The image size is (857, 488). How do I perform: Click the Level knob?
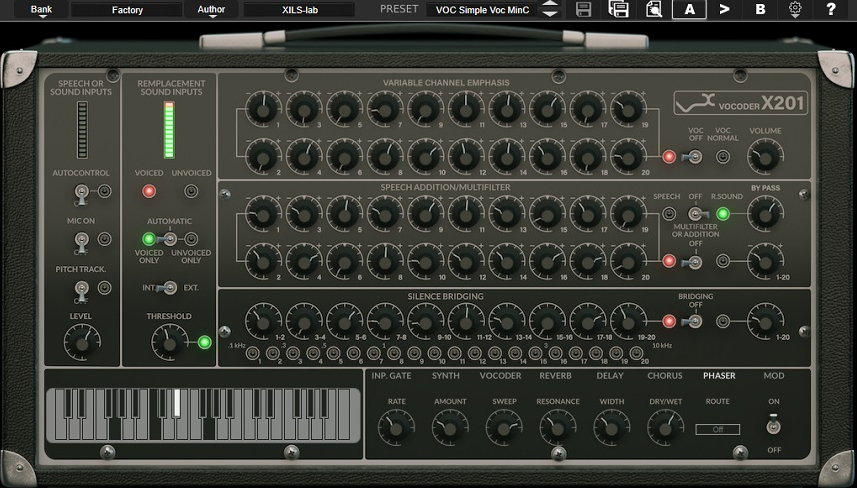(x=82, y=343)
